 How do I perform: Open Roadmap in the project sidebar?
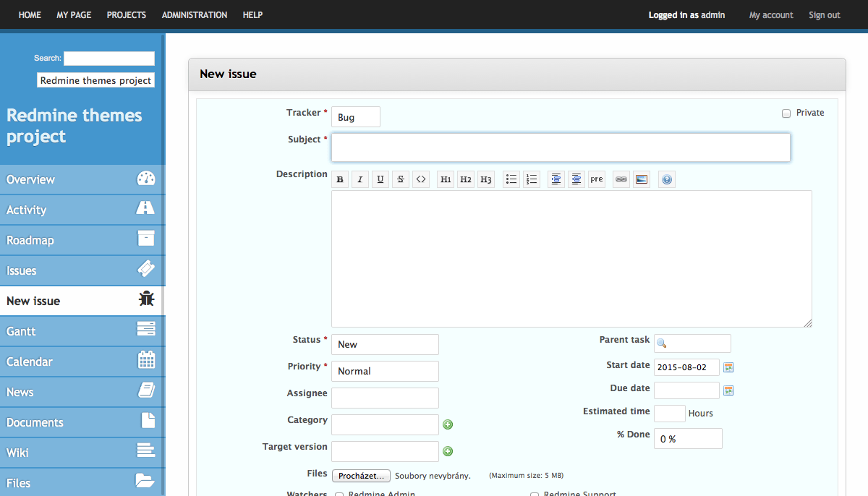(x=82, y=240)
